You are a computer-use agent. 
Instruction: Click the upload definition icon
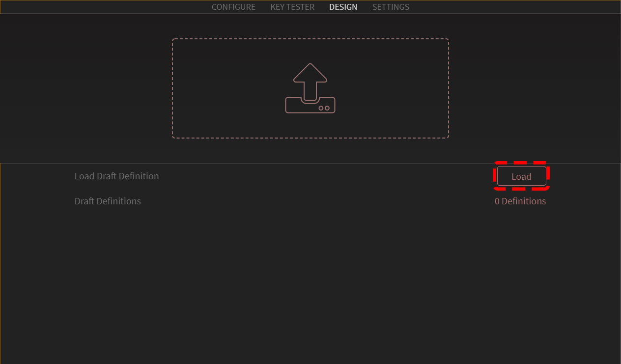(310, 88)
